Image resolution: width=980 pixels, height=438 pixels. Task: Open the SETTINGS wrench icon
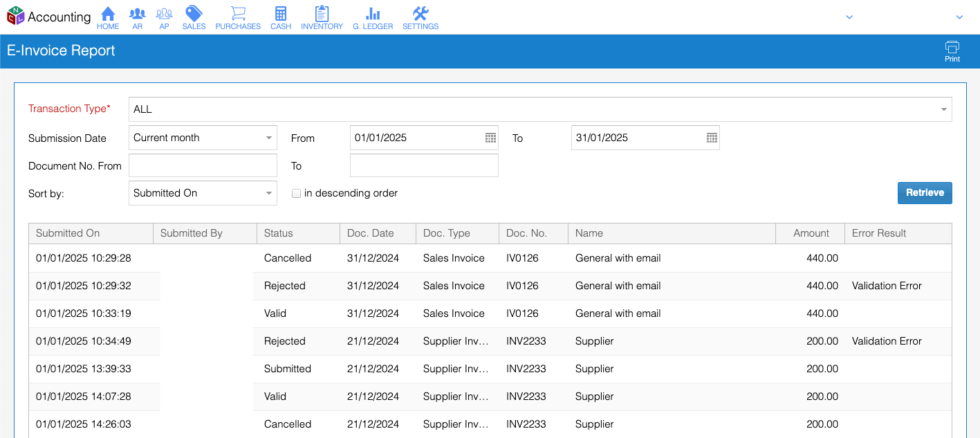click(x=420, y=17)
